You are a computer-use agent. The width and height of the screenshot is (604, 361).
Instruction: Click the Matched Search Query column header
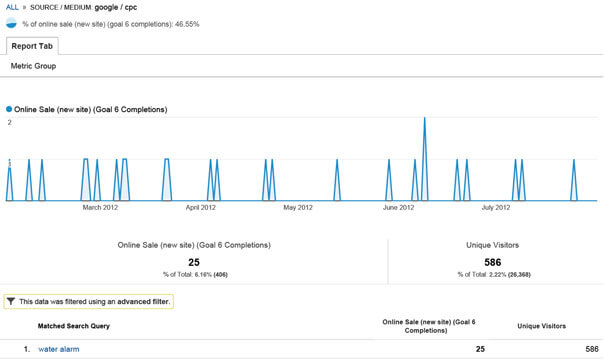click(x=74, y=326)
